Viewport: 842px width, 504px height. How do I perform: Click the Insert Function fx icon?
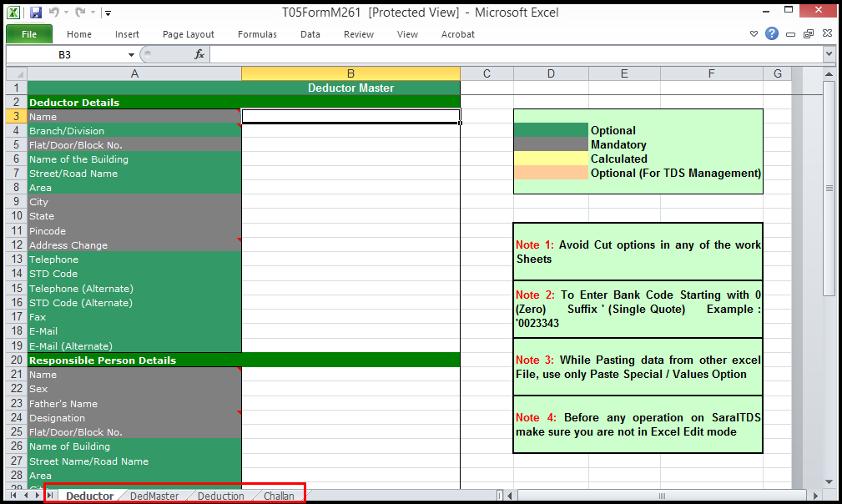tap(199, 54)
